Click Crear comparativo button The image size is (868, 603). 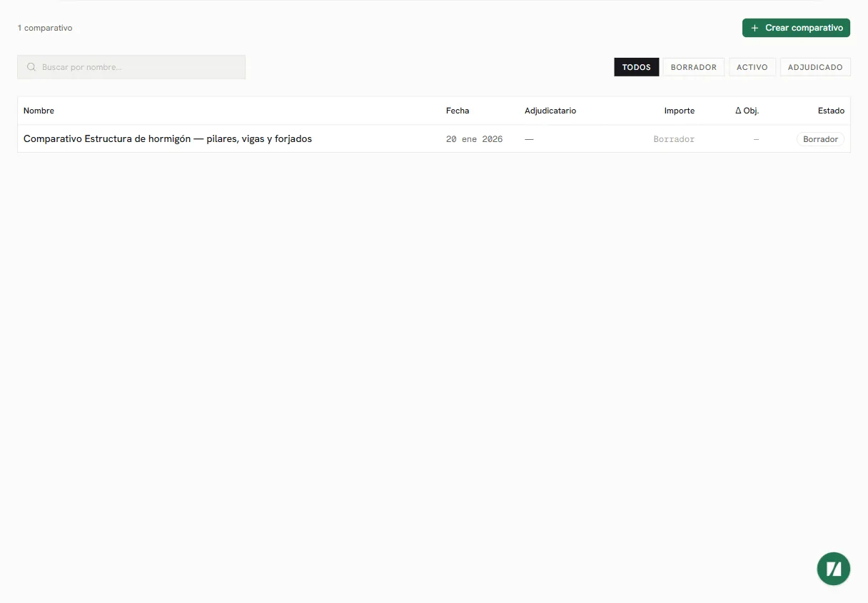(x=796, y=28)
